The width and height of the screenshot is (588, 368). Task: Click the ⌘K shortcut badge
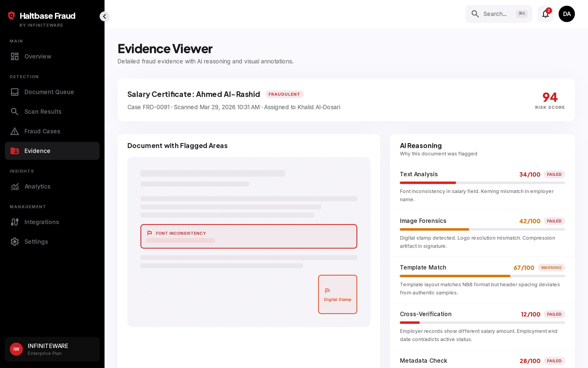pyautogui.click(x=522, y=14)
